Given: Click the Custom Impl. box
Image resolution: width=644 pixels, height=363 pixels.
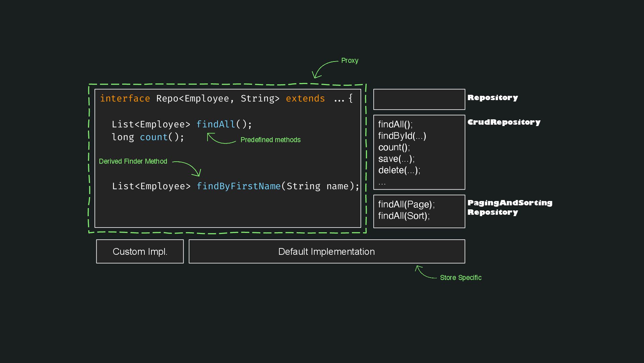Looking at the screenshot, I should click(x=140, y=251).
